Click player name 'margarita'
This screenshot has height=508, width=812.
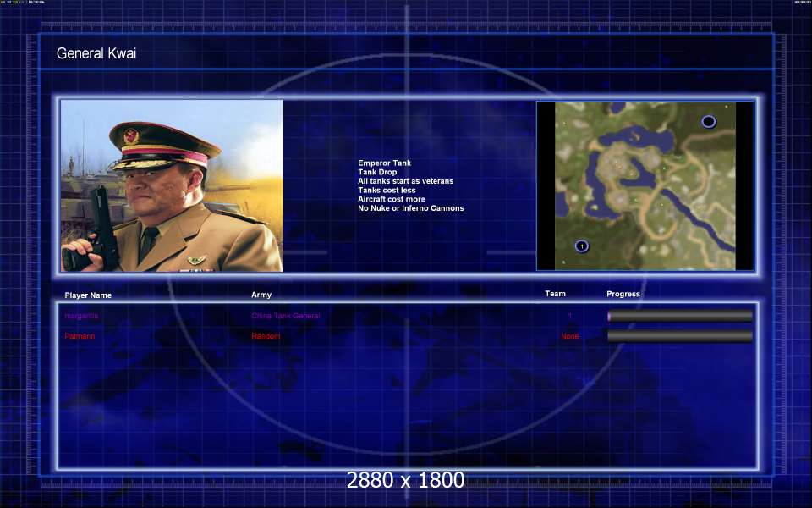click(81, 316)
